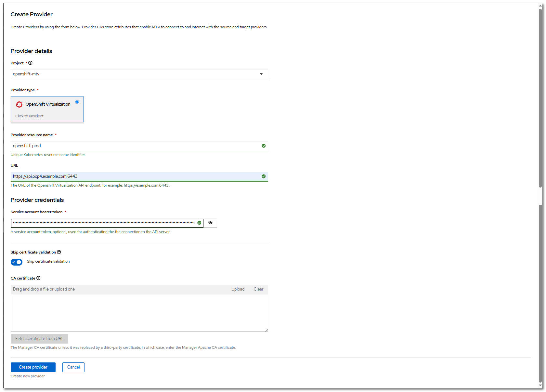Click the CA certificate drag and drop filename field
546x392 pixels.
tap(119, 289)
